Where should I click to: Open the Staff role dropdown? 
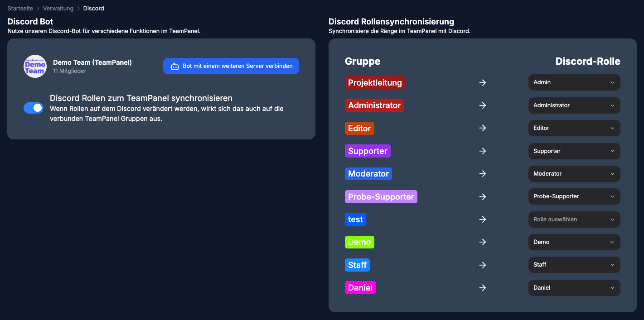coord(574,265)
